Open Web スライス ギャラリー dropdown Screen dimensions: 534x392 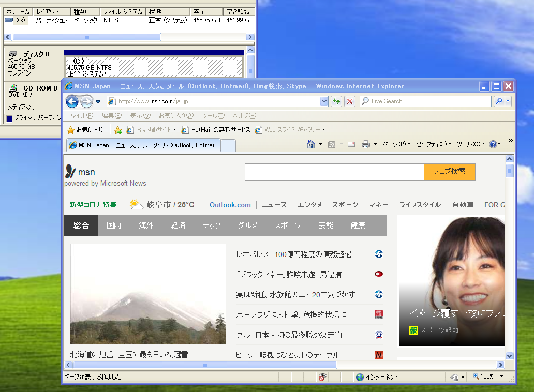click(290, 130)
